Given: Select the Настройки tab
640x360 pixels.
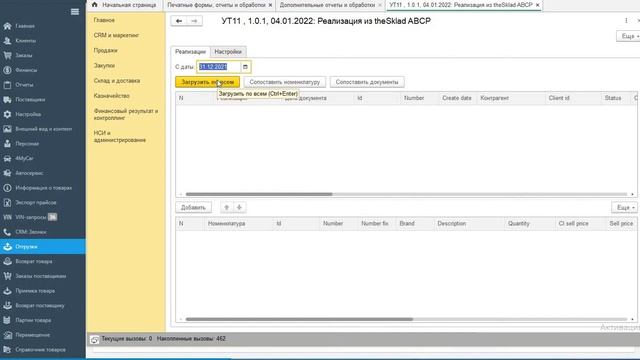Looking at the screenshot, I should tap(228, 52).
